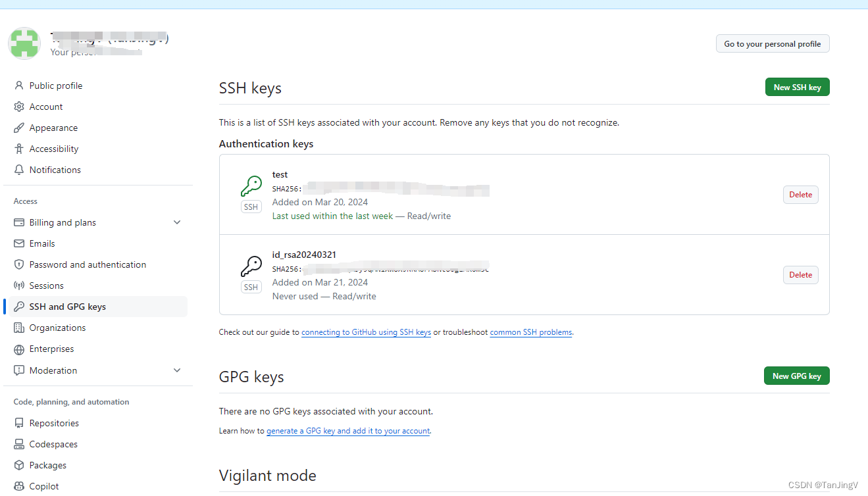Go to your personal profile
This screenshot has height=496, width=868.
pyautogui.click(x=773, y=43)
